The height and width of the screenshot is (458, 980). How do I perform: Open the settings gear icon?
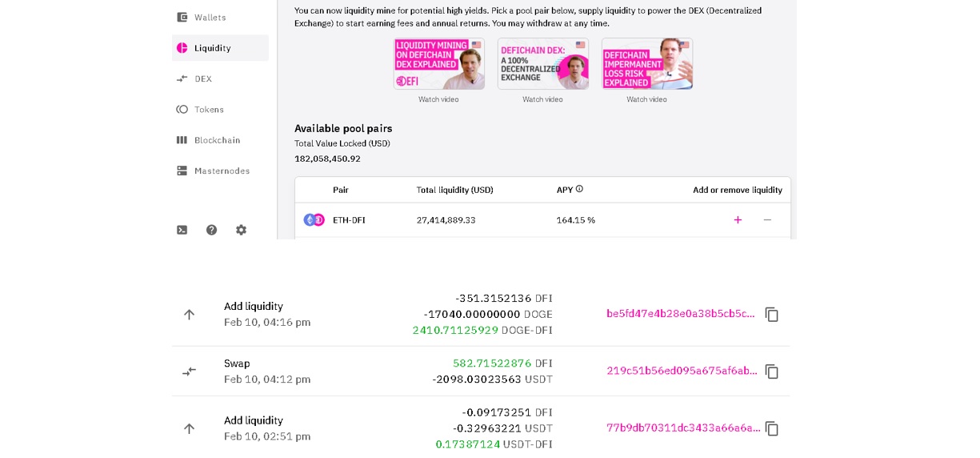coord(241,230)
